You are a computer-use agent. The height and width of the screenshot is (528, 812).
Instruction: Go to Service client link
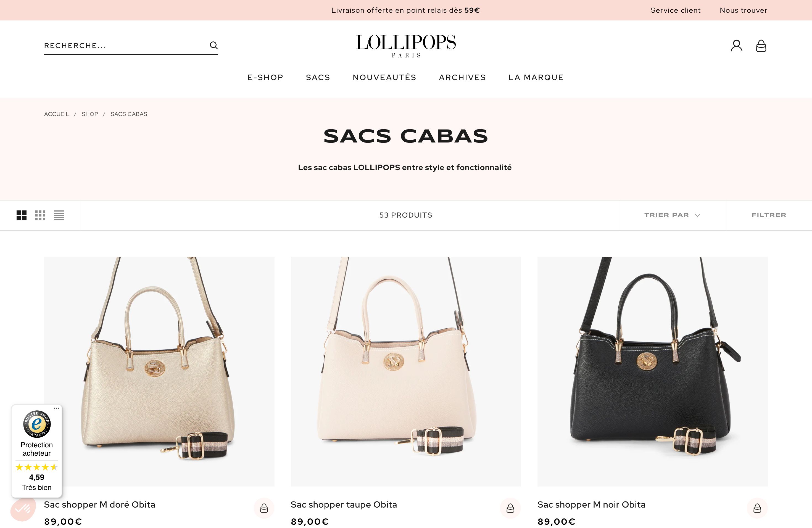pyautogui.click(x=676, y=10)
